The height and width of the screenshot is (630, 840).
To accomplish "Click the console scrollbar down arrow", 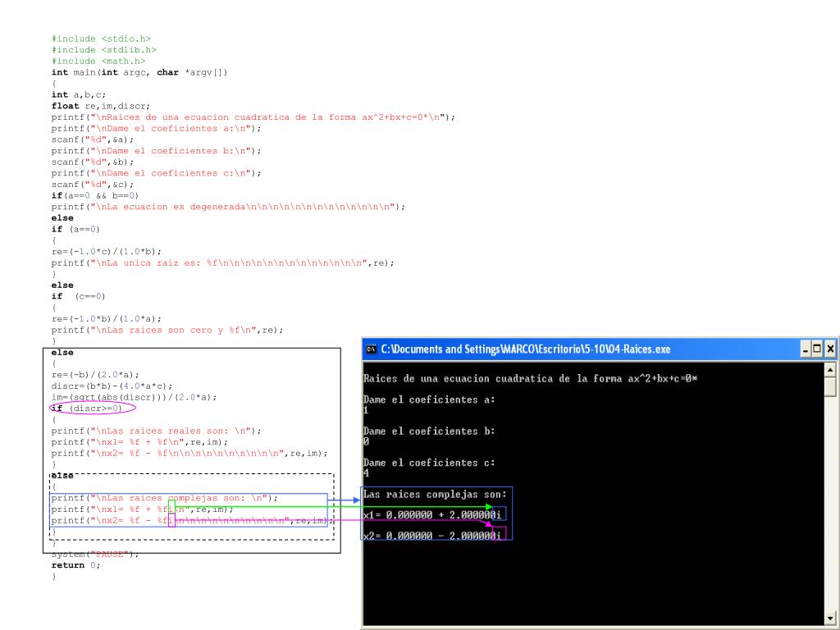I will [x=830, y=618].
